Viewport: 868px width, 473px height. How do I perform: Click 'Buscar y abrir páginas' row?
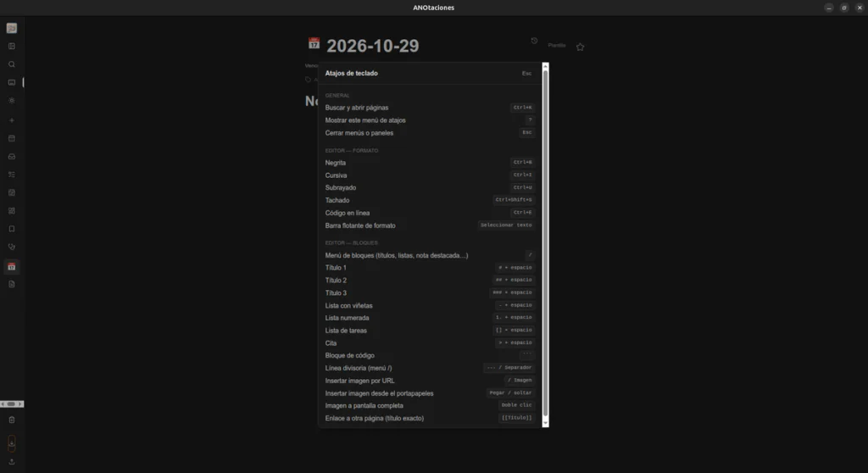click(x=430, y=108)
